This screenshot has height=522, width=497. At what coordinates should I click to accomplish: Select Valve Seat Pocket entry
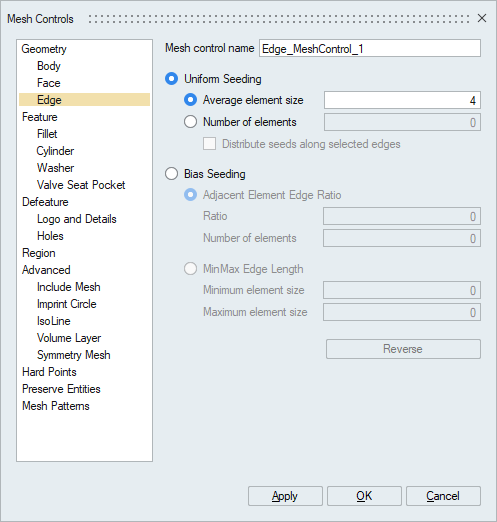click(x=81, y=185)
